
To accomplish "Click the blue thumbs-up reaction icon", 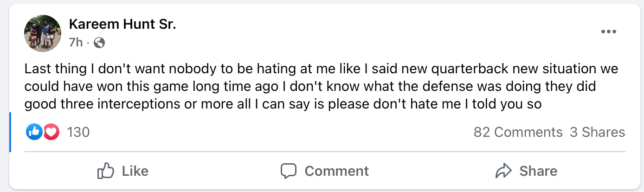I will (34, 132).
